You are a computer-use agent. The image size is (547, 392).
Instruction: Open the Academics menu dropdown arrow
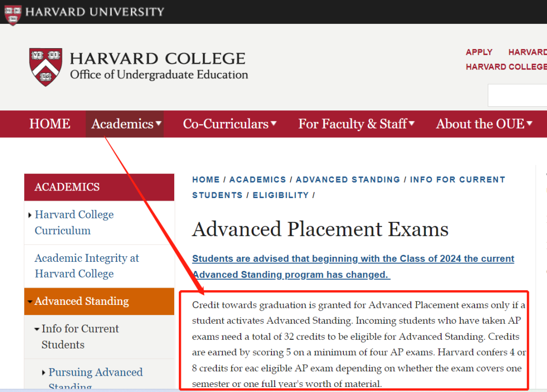159,124
